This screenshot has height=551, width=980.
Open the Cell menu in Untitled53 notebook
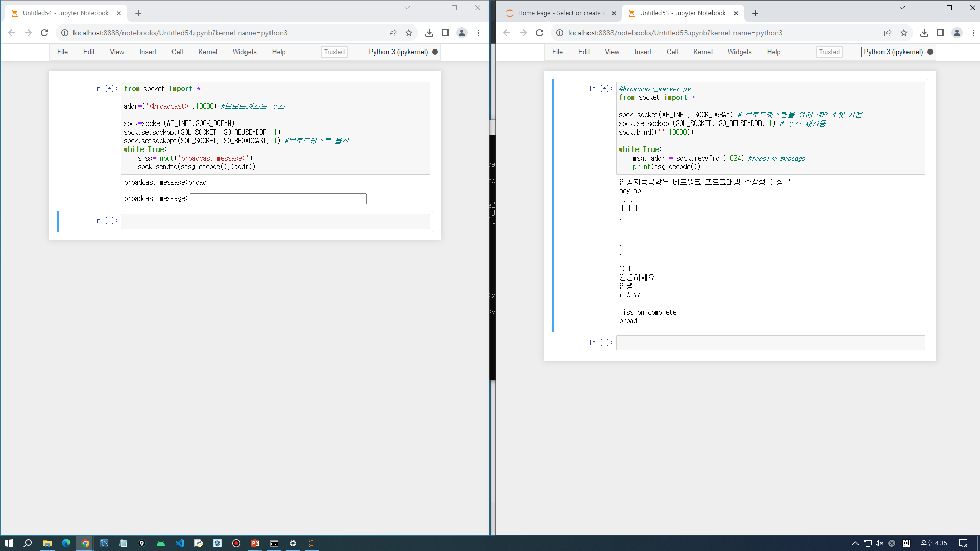(672, 52)
